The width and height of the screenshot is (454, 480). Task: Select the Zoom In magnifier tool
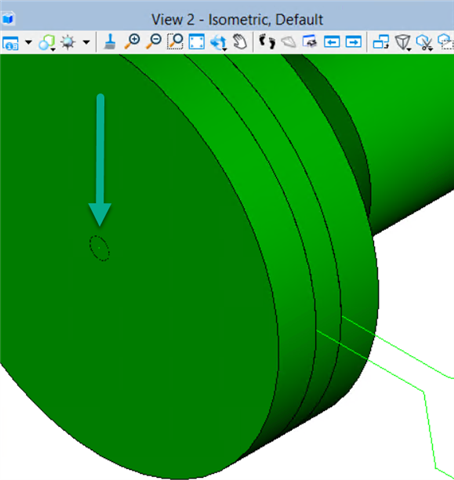click(x=132, y=42)
